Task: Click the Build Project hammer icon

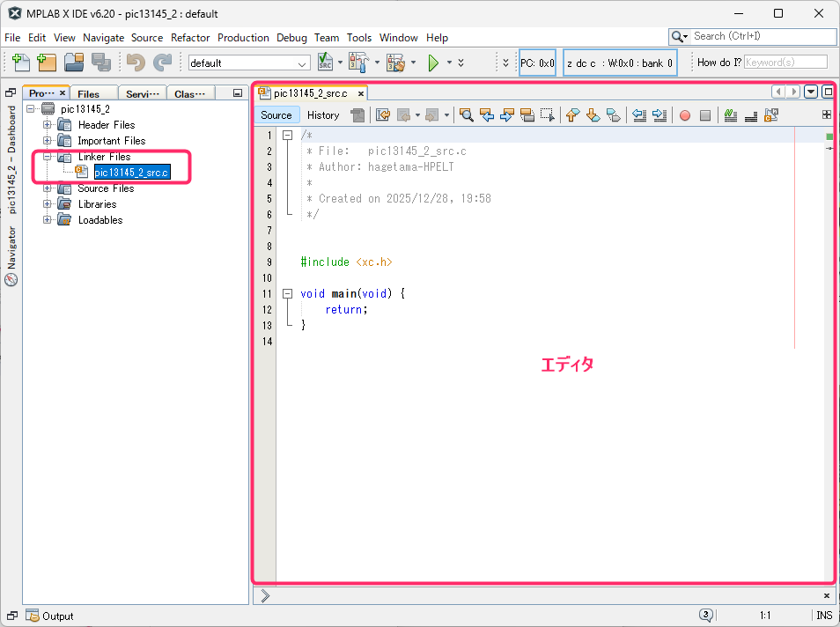Action: tap(357, 63)
